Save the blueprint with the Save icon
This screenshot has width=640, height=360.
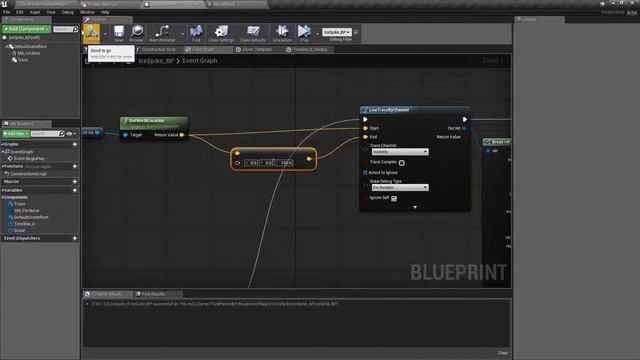click(119, 33)
